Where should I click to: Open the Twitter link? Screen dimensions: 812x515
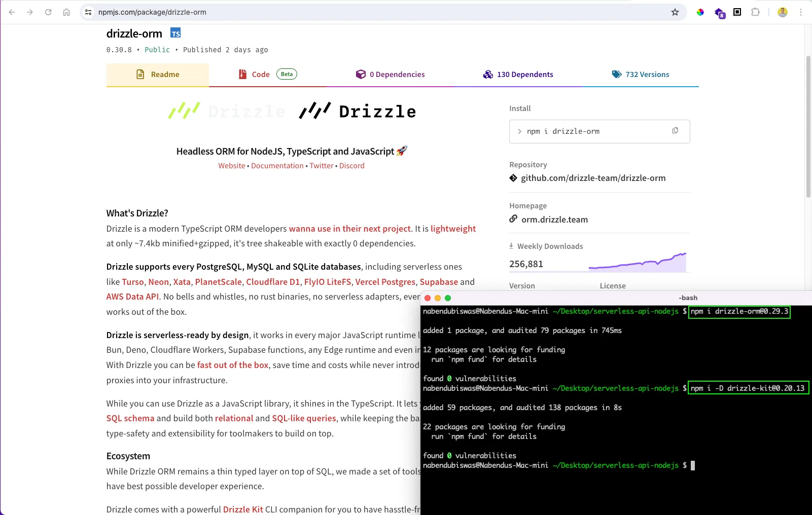click(x=322, y=166)
